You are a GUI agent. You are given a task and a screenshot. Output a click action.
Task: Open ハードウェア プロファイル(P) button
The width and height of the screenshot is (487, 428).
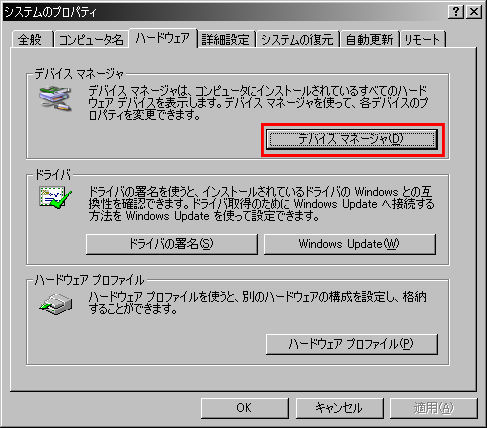tap(352, 344)
